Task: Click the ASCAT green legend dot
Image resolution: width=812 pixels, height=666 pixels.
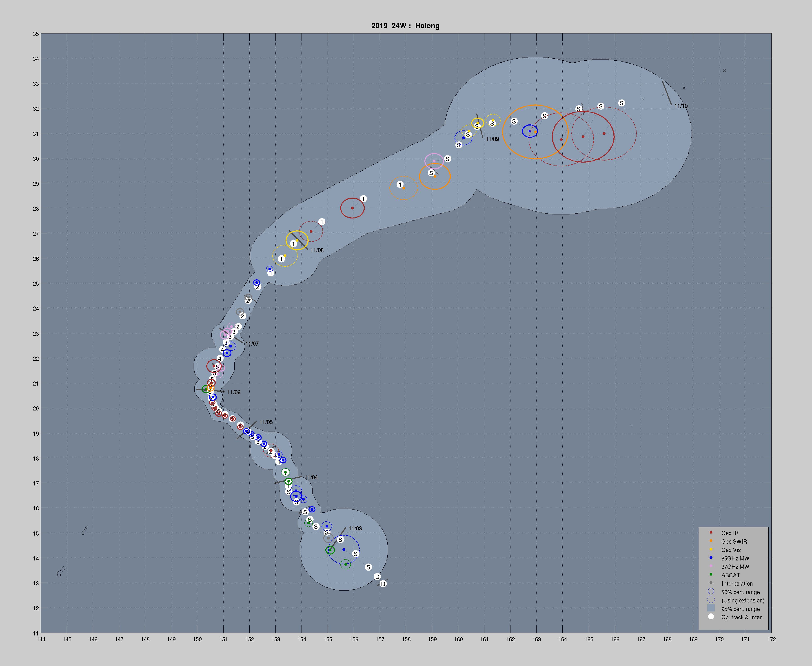Action: [711, 575]
